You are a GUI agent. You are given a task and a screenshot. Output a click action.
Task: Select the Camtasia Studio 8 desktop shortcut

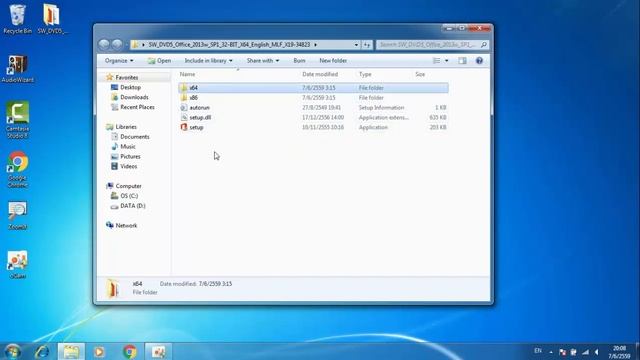point(18,120)
